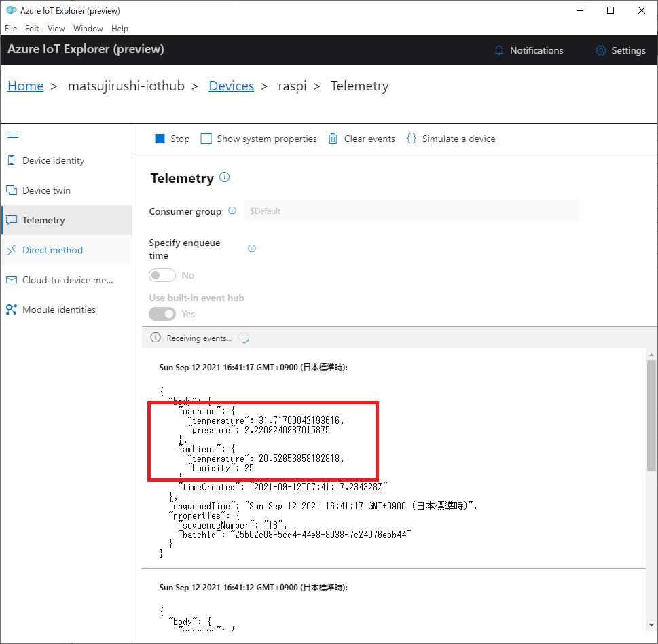Go to Devices breadcrumb link
This screenshot has width=658, height=644.
pos(232,86)
